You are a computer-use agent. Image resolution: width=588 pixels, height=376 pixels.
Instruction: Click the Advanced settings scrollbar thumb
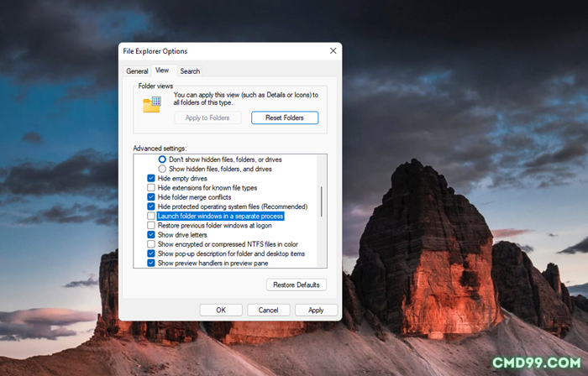(x=322, y=201)
